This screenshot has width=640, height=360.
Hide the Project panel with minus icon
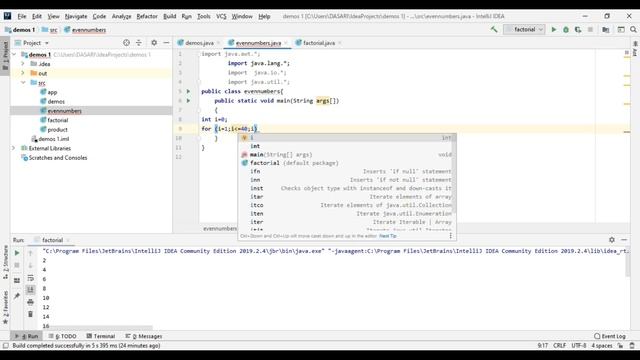point(166,42)
